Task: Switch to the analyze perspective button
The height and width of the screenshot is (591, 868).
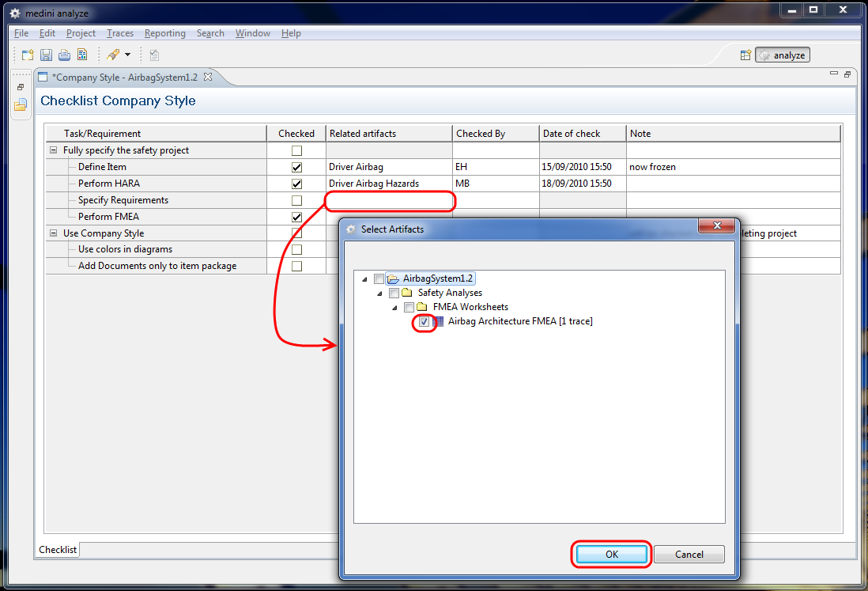Action: coord(783,55)
